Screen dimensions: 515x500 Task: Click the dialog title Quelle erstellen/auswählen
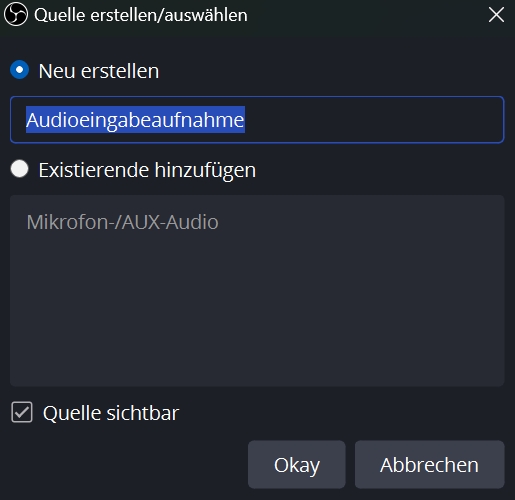pyautogui.click(x=141, y=15)
